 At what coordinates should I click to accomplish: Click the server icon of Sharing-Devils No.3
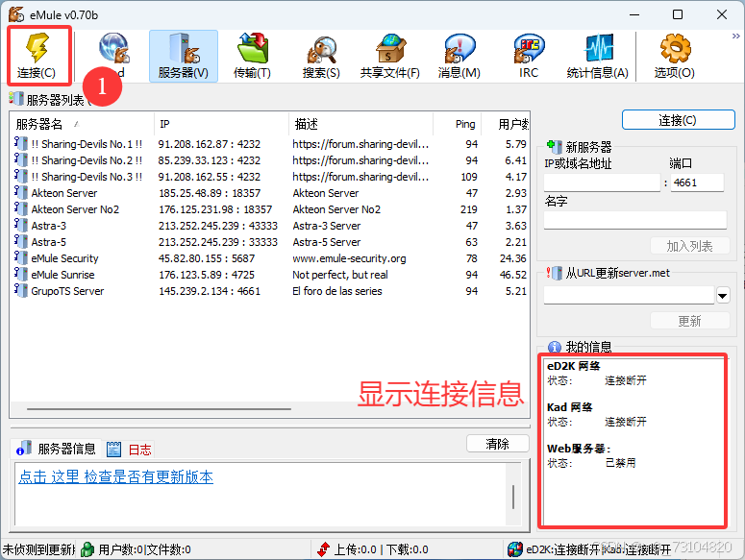[20, 176]
